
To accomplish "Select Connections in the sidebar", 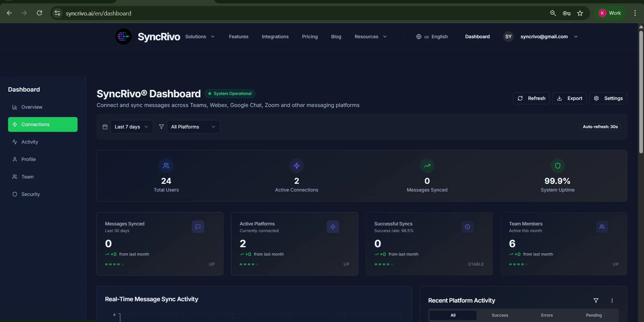I will coord(43,124).
